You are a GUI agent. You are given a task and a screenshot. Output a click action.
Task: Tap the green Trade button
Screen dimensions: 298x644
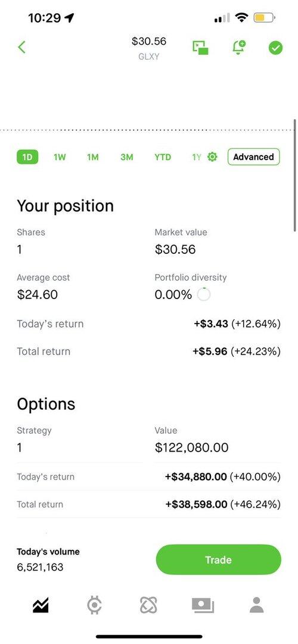[x=218, y=559]
